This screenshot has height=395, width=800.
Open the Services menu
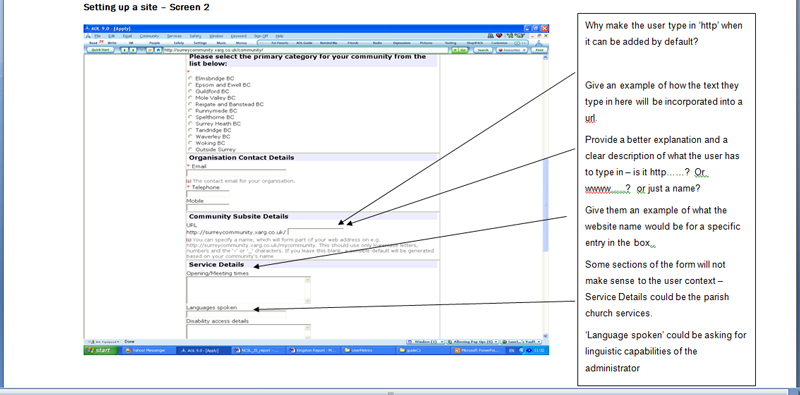tap(174, 36)
